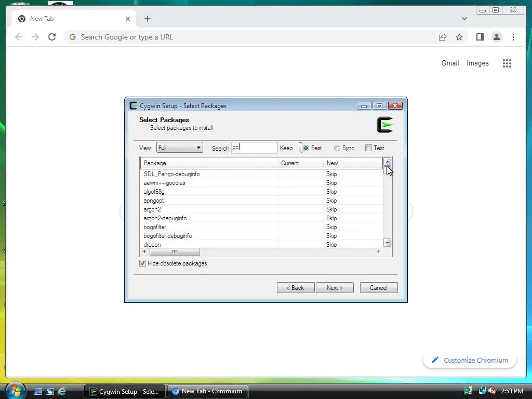Open Chromium three-dot menu

coord(513,37)
